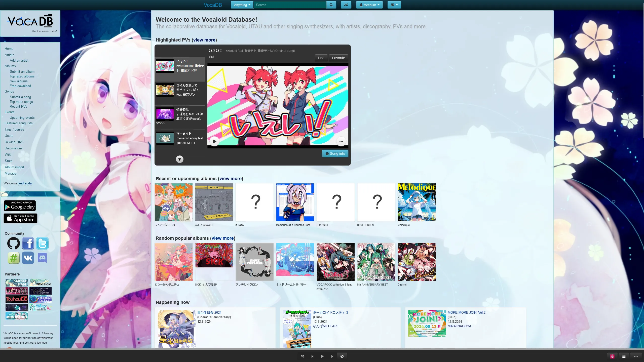
Task: Toggle the Like button for the PV
Action: [x=321, y=58]
